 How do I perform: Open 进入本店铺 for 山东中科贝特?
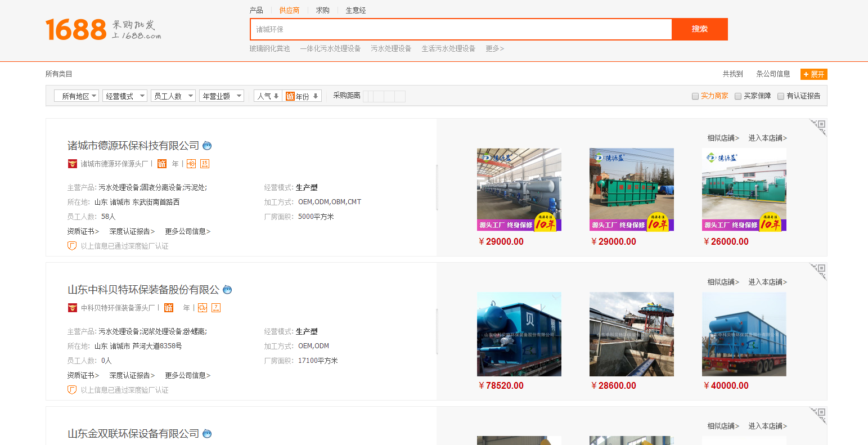[768, 282]
